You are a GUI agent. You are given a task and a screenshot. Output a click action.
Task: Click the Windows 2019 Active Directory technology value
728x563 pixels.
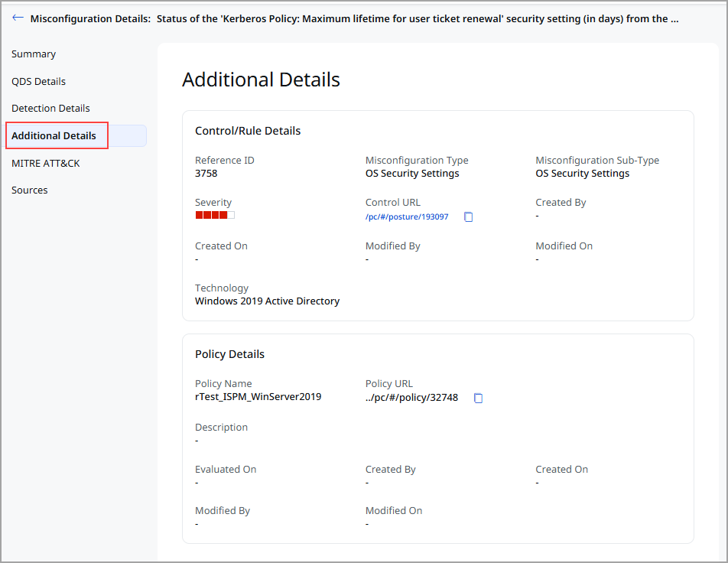(x=267, y=301)
